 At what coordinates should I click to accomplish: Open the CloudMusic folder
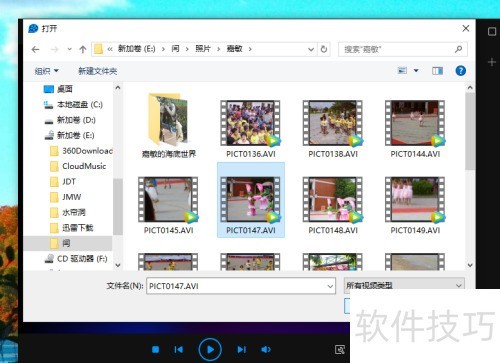[78, 166]
